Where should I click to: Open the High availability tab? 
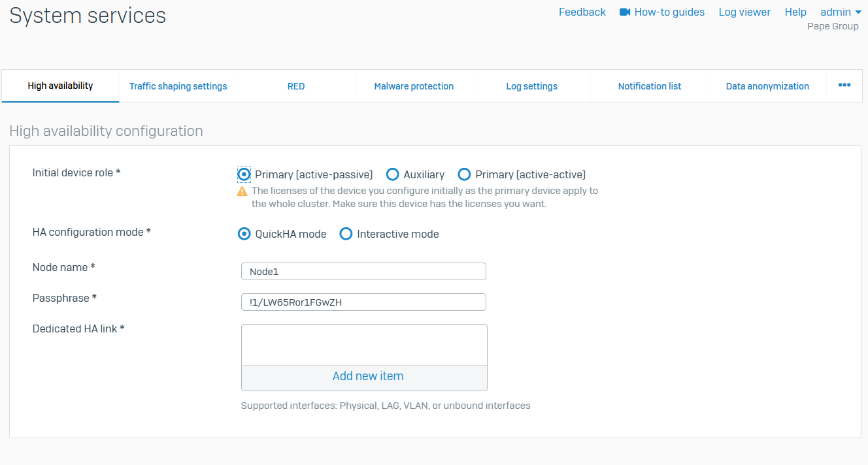click(x=60, y=86)
